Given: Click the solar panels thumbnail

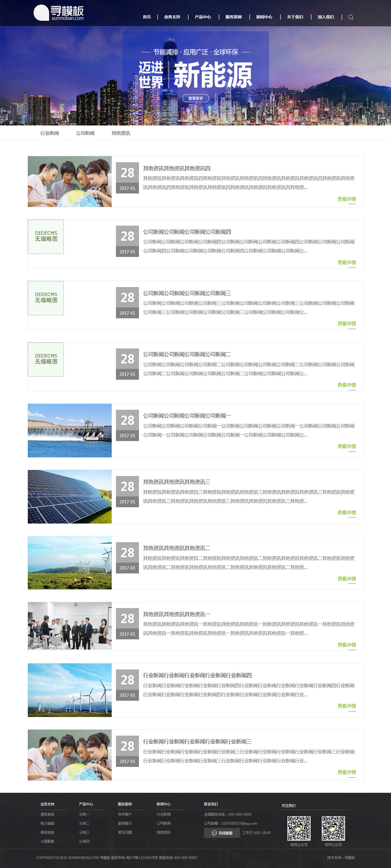Looking at the screenshot, I should point(70,496).
